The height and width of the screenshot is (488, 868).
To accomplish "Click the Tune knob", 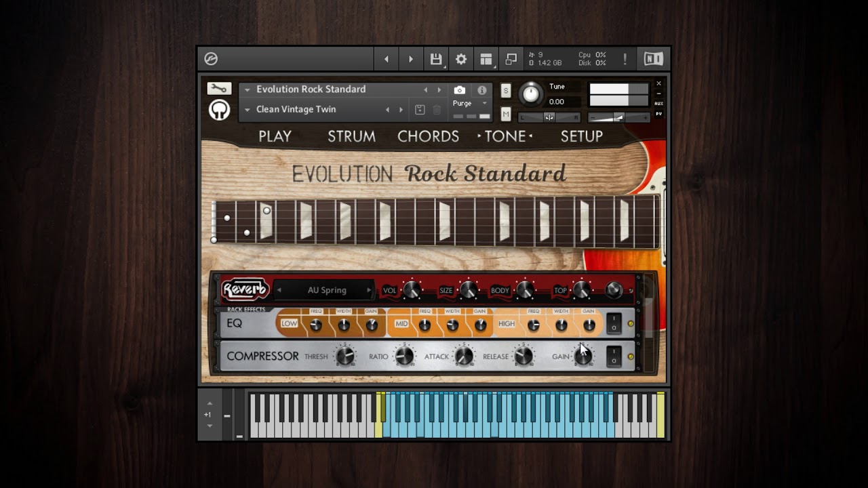I will point(531,94).
